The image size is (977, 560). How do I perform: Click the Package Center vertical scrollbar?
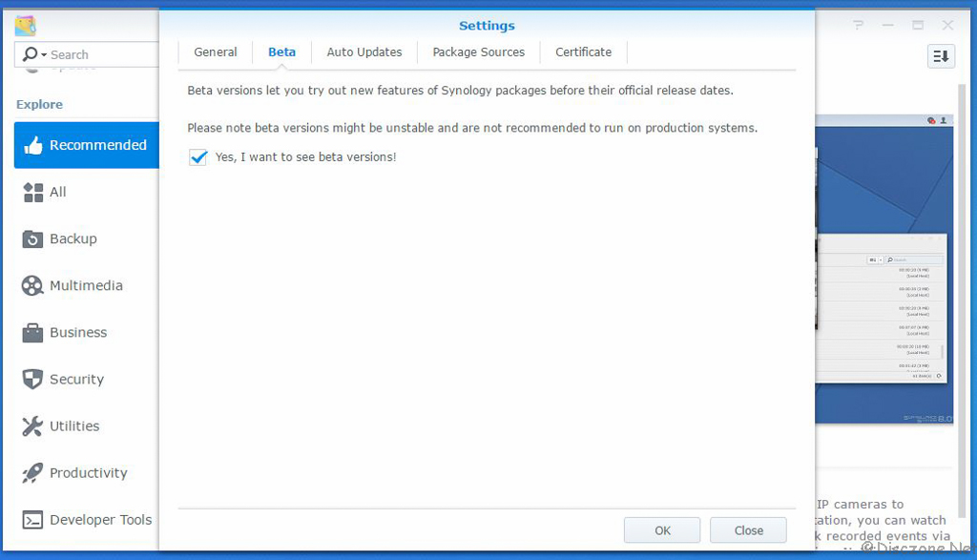point(962,299)
